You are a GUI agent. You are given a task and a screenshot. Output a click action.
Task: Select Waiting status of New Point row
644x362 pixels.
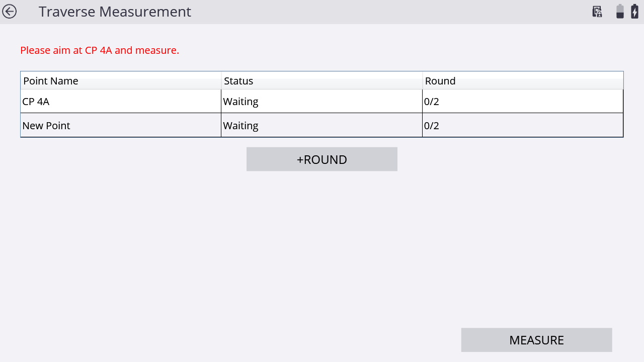coord(322,126)
